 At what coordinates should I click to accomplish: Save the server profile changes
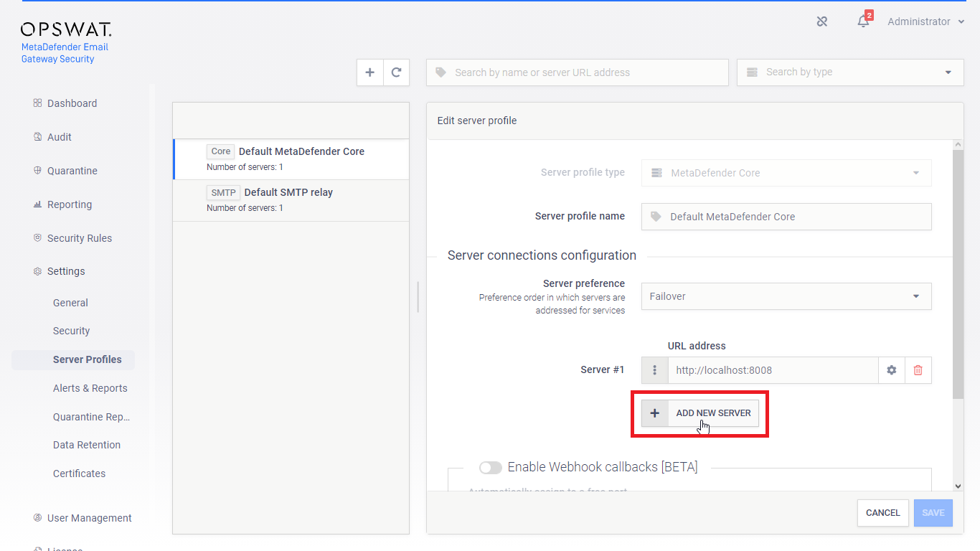click(x=933, y=513)
